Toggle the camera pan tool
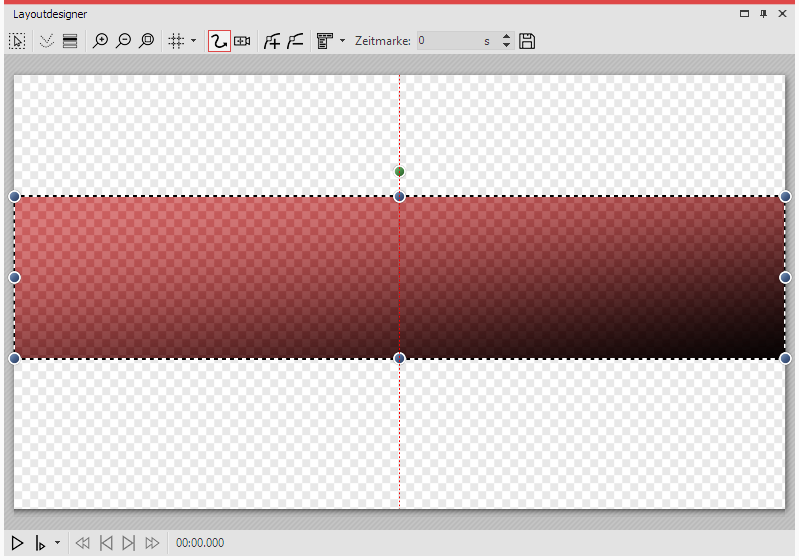The image size is (799, 560). coord(242,41)
